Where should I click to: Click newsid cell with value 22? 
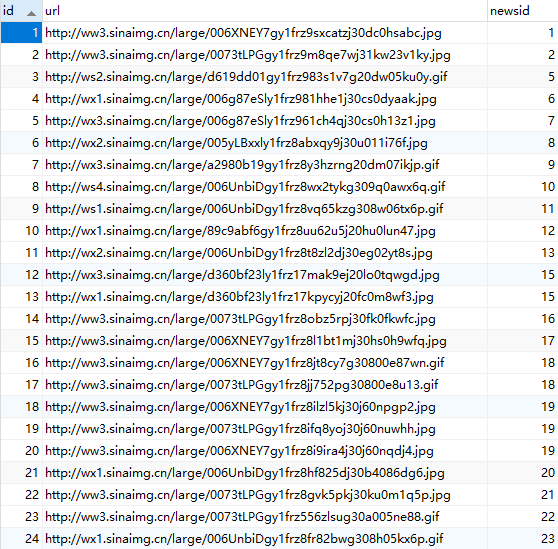[x=522, y=517]
